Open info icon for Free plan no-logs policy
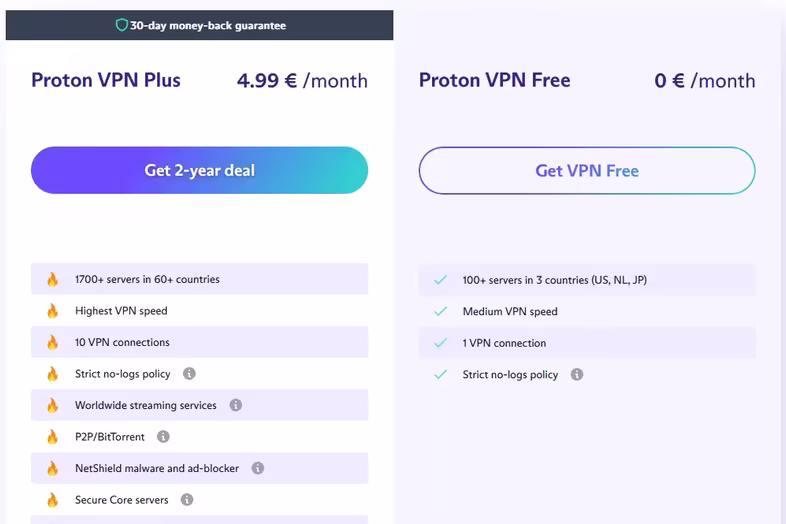 coord(577,375)
